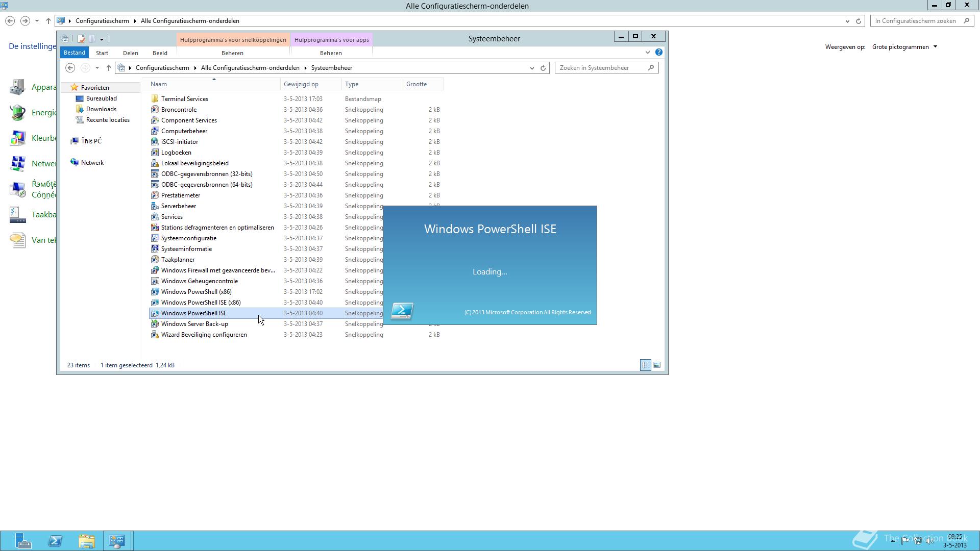This screenshot has height=551, width=980.
Task: Click the iSCSI-initiator icon
Action: pos(155,142)
